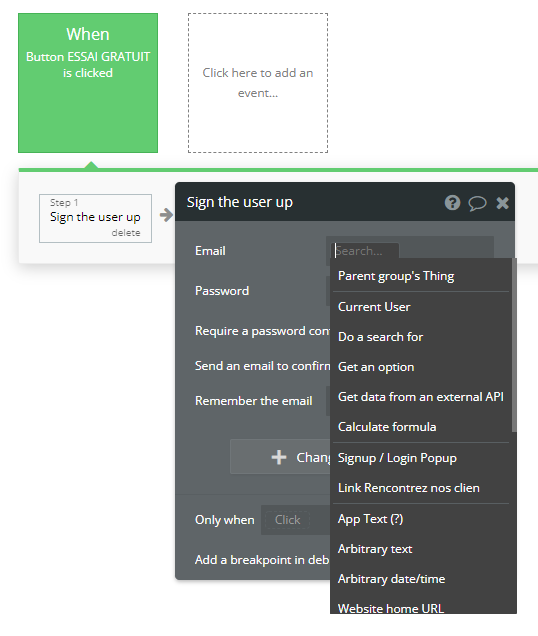Click here to add an event box

[258, 83]
